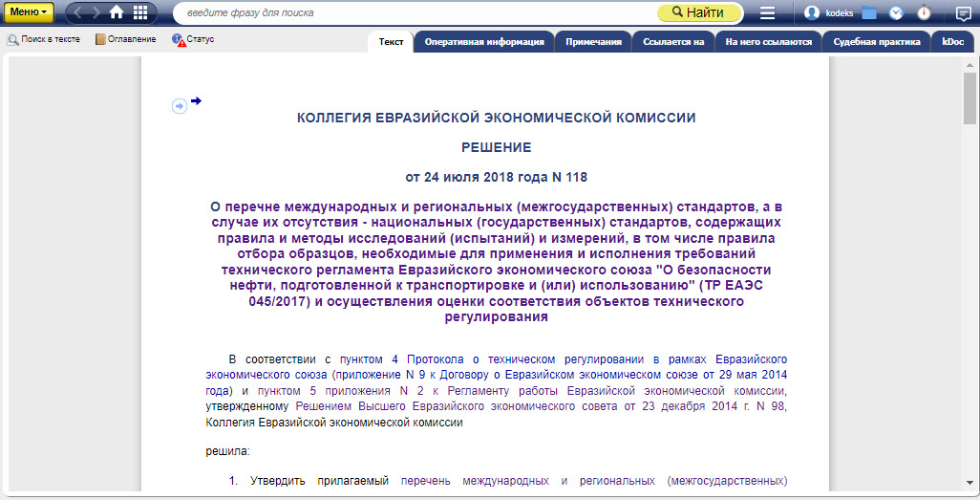Click the date line от 24 июля 2018 года N 118
980x500 pixels.
coord(497,177)
